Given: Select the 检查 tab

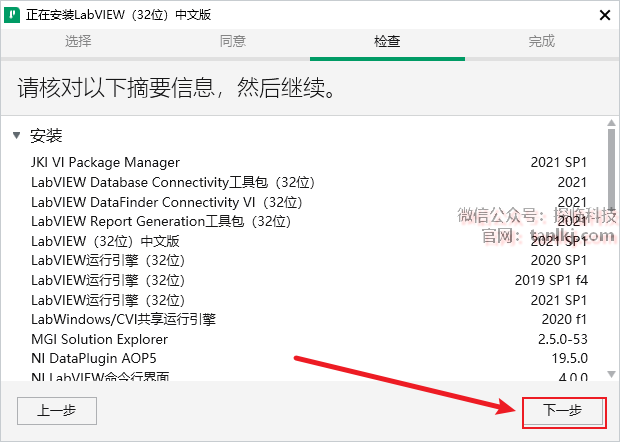Looking at the screenshot, I should coord(387,41).
